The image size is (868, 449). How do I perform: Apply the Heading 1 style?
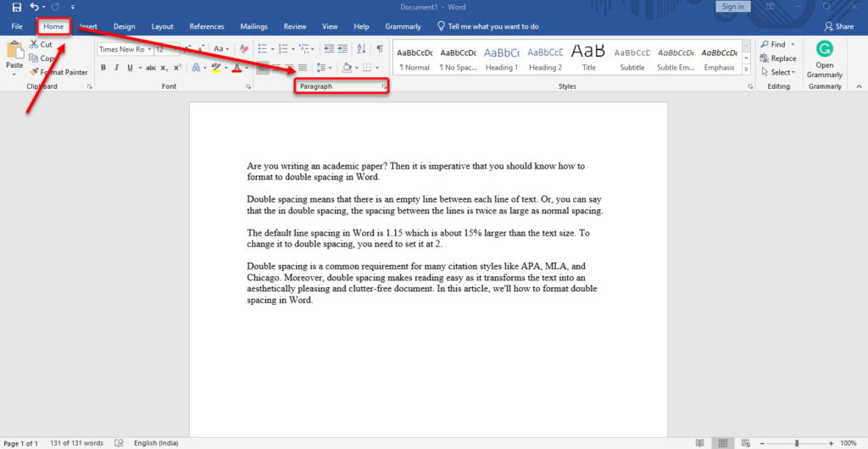(x=502, y=58)
